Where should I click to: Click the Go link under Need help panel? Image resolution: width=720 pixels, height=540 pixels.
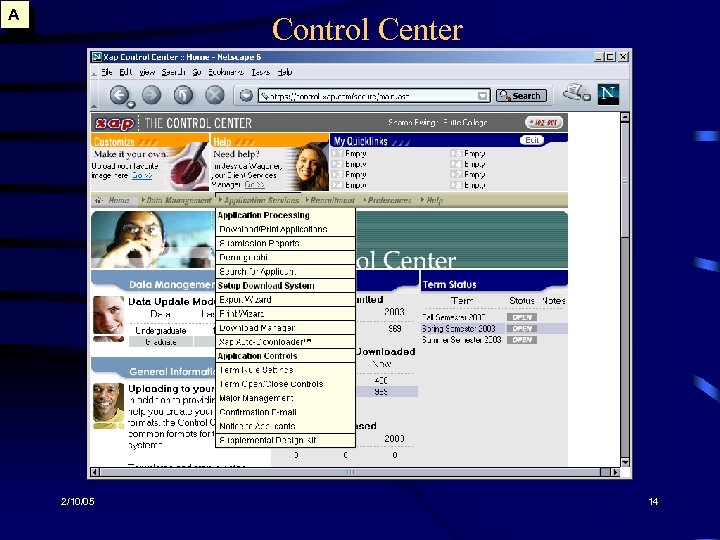click(x=254, y=185)
